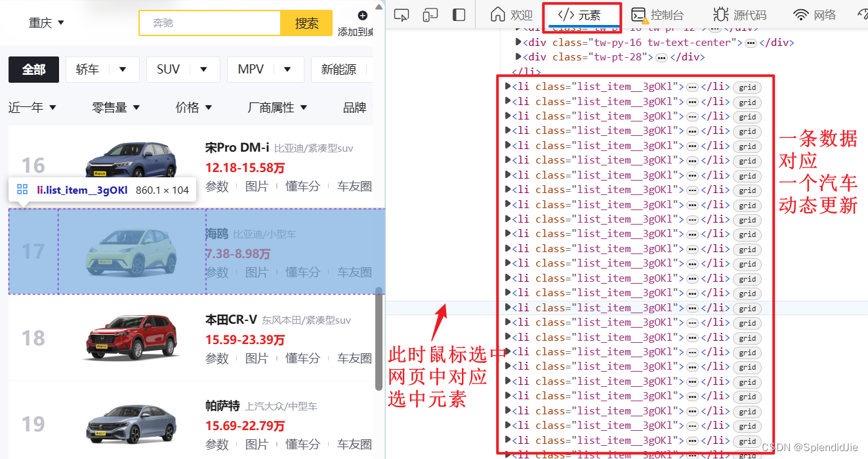Open the 宋Pro DM-i car title
The image size is (868, 459).
237,148
